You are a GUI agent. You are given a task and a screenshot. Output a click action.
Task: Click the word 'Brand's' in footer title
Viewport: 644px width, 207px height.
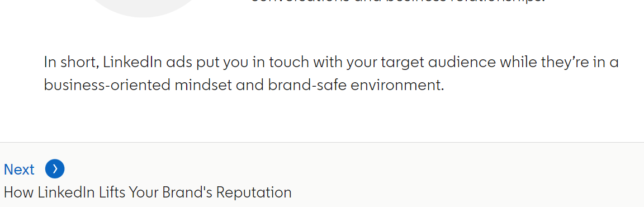pyautogui.click(x=187, y=192)
